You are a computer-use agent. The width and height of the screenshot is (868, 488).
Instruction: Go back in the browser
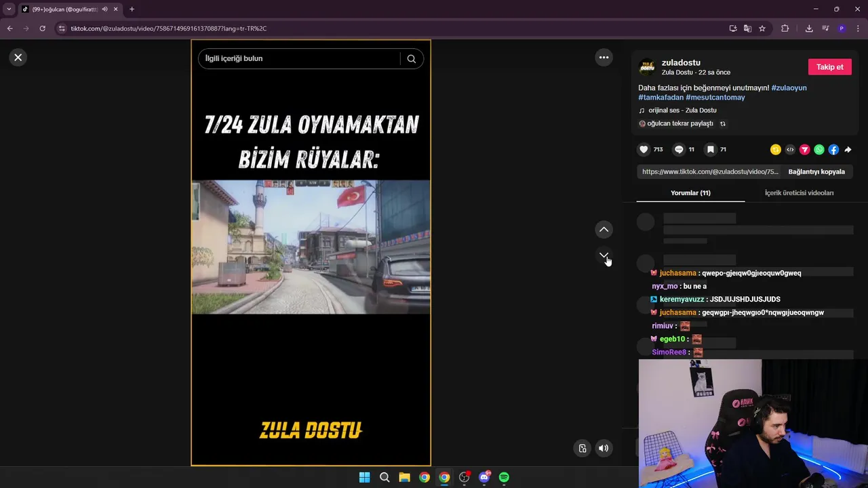point(9,28)
